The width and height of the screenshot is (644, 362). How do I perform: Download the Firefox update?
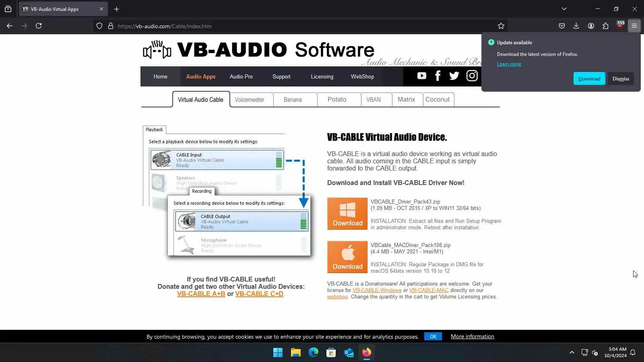coord(589,79)
